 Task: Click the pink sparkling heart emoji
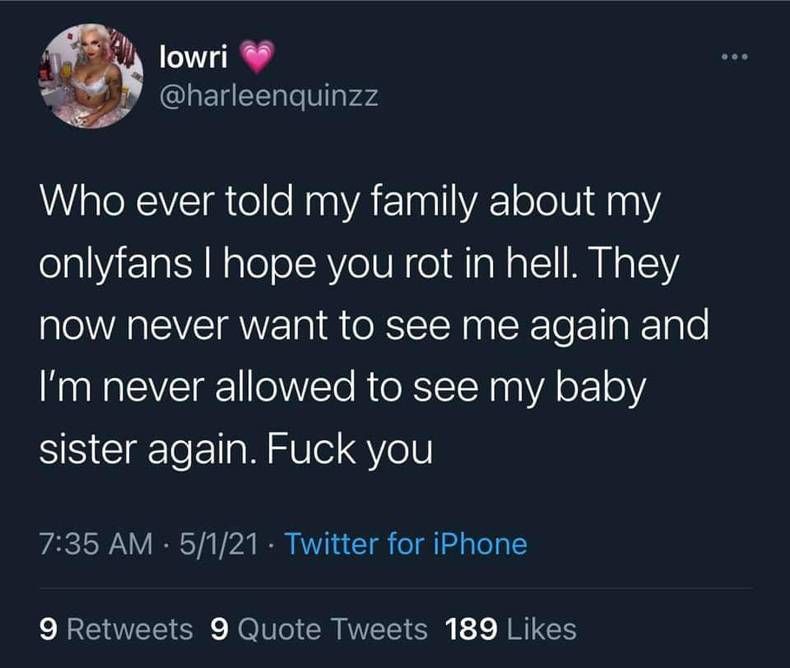coord(256,59)
